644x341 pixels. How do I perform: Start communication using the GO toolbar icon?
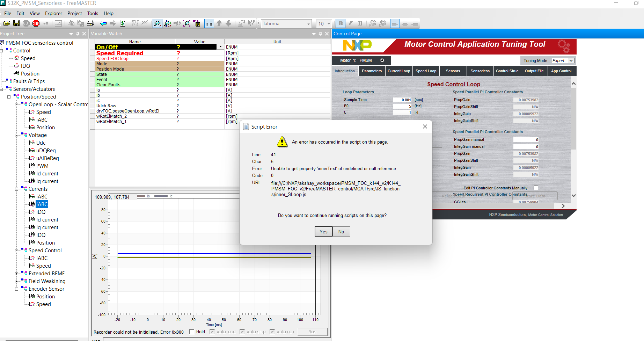(x=25, y=23)
